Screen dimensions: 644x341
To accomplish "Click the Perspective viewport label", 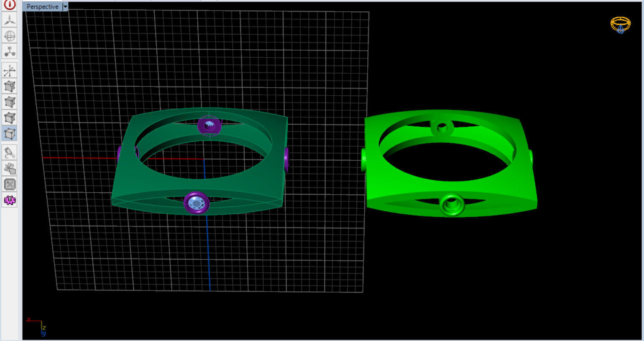I will point(43,7).
